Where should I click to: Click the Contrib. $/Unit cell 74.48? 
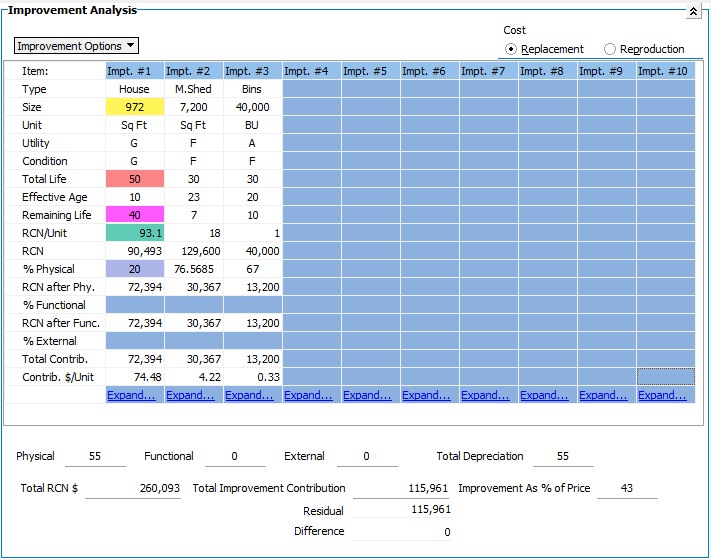coord(135,377)
